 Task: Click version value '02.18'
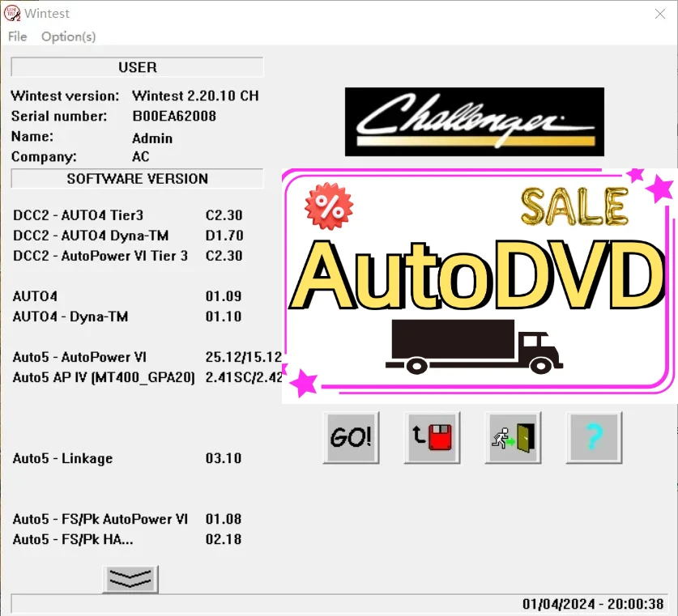pyautogui.click(x=223, y=539)
